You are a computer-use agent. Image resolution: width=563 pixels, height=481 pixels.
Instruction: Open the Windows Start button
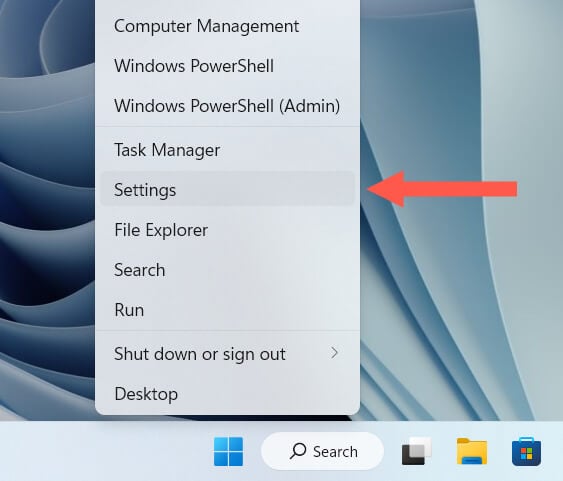tap(228, 451)
